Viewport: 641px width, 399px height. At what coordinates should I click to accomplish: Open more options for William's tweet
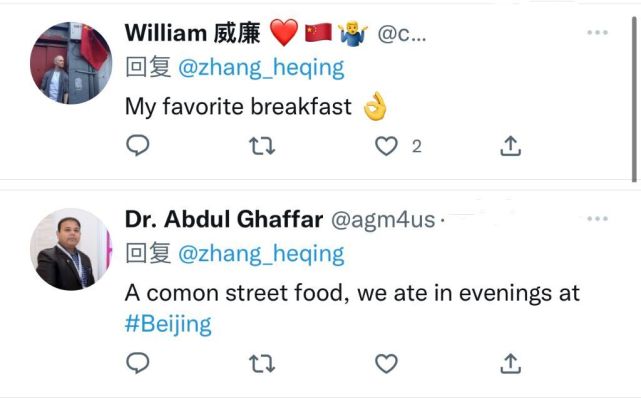point(597,32)
